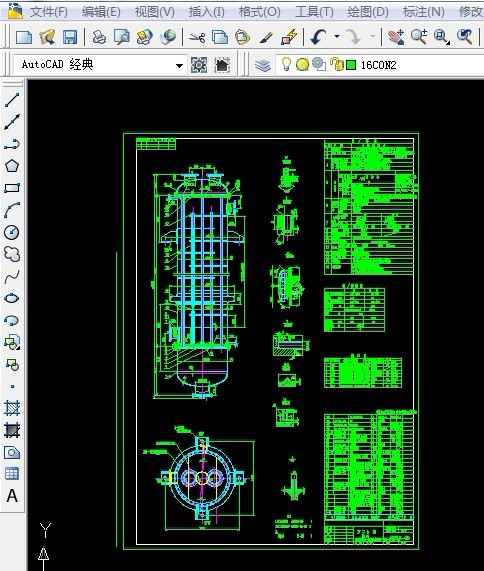The width and height of the screenshot is (484, 571).
Task: Toggle layer freeze sun icon
Action: tap(302, 65)
